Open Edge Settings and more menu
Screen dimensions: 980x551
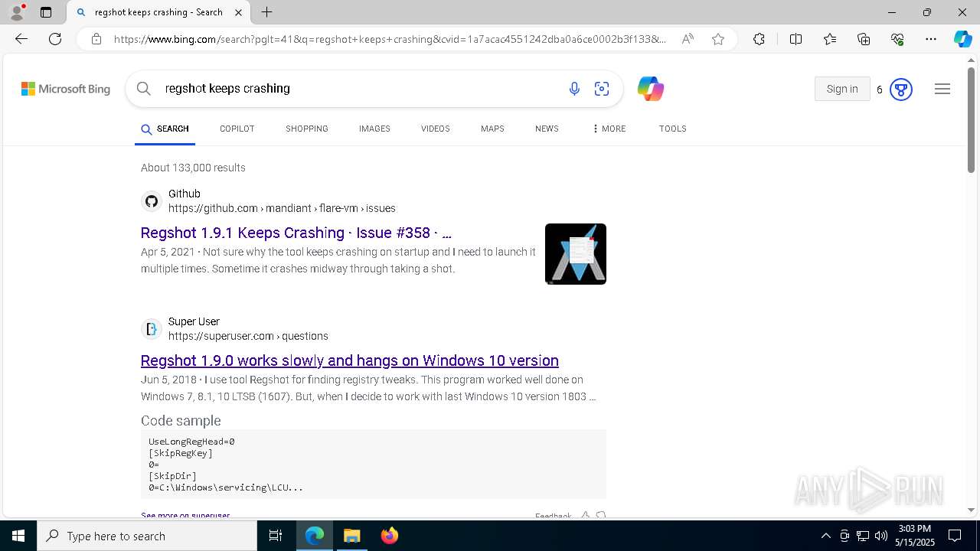point(931,39)
